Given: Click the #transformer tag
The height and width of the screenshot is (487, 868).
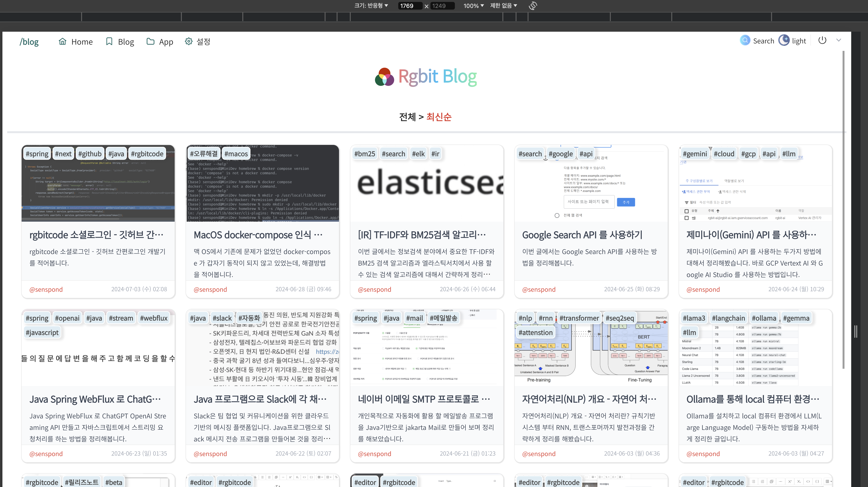Looking at the screenshot, I should [579, 318].
